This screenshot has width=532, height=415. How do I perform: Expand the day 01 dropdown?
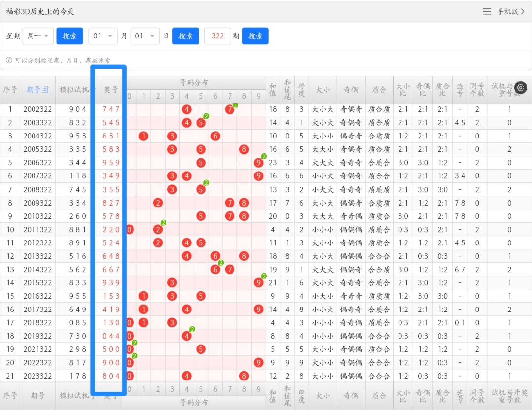[145, 36]
